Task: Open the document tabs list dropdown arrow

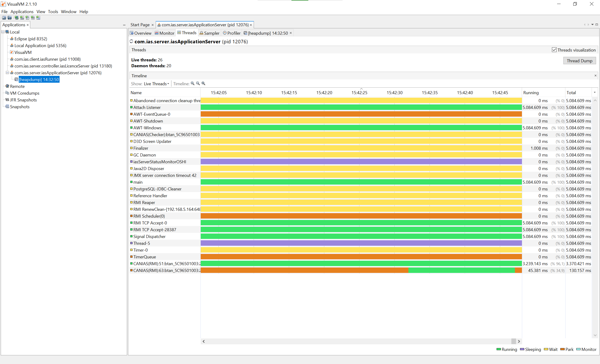Action: (592, 25)
